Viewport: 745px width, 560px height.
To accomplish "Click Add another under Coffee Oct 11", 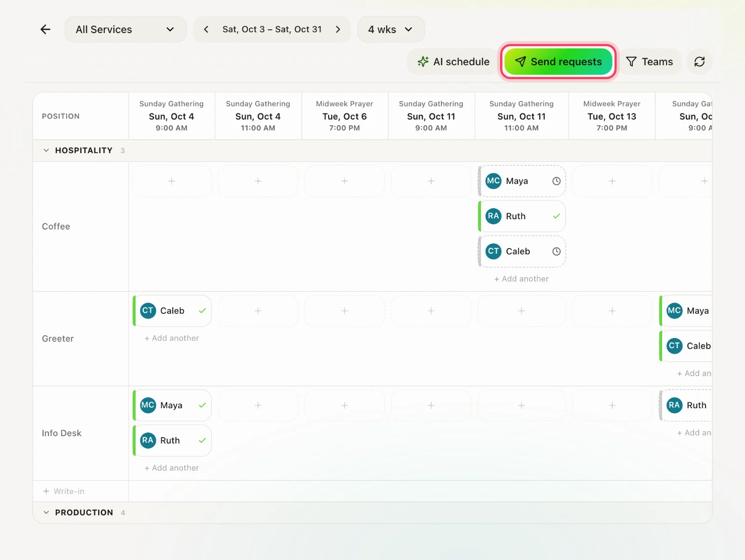I will click(521, 279).
